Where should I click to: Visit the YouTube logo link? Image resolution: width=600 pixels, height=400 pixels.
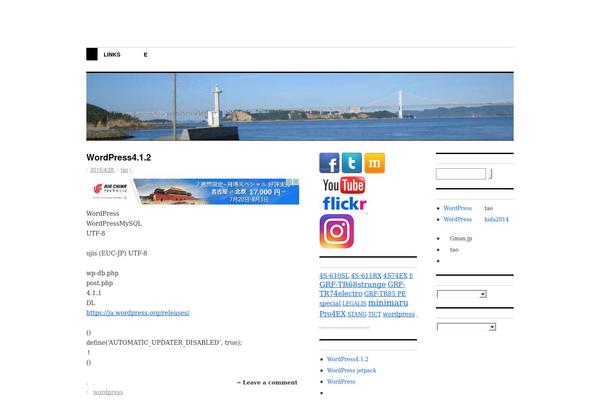pos(344,185)
